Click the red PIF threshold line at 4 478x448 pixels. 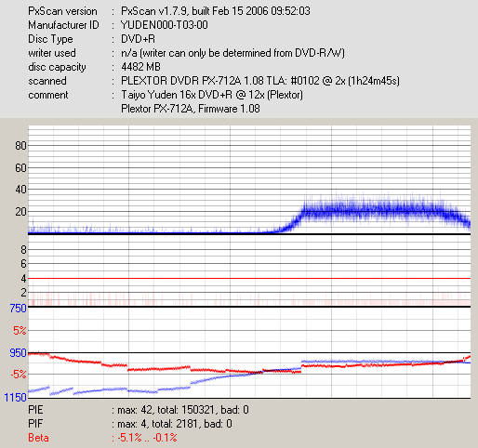click(x=249, y=279)
